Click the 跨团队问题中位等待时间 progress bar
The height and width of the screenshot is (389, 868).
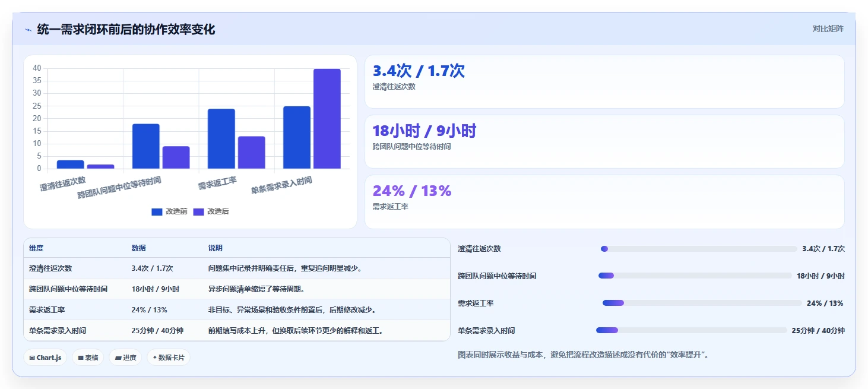[x=695, y=276]
